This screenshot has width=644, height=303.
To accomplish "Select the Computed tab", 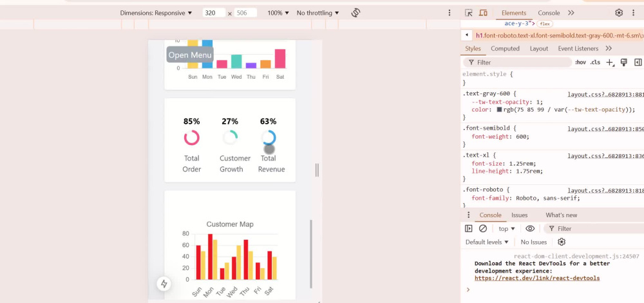I will (x=505, y=48).
